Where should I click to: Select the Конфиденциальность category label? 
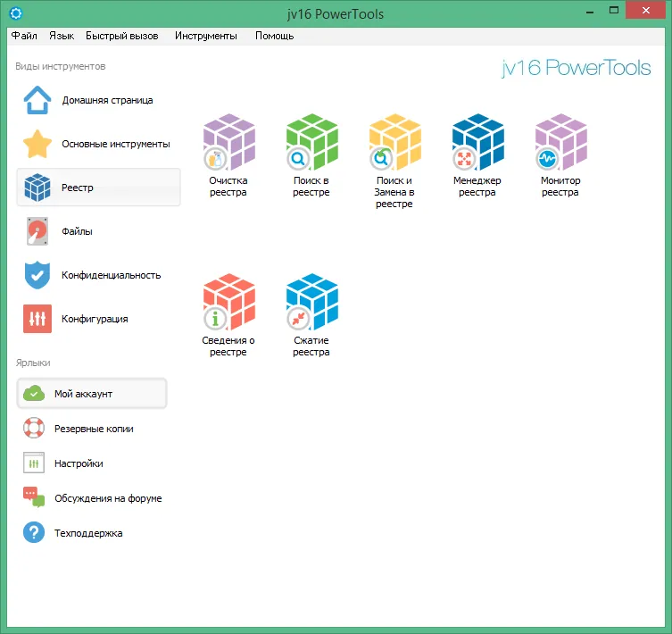[111, 275]
